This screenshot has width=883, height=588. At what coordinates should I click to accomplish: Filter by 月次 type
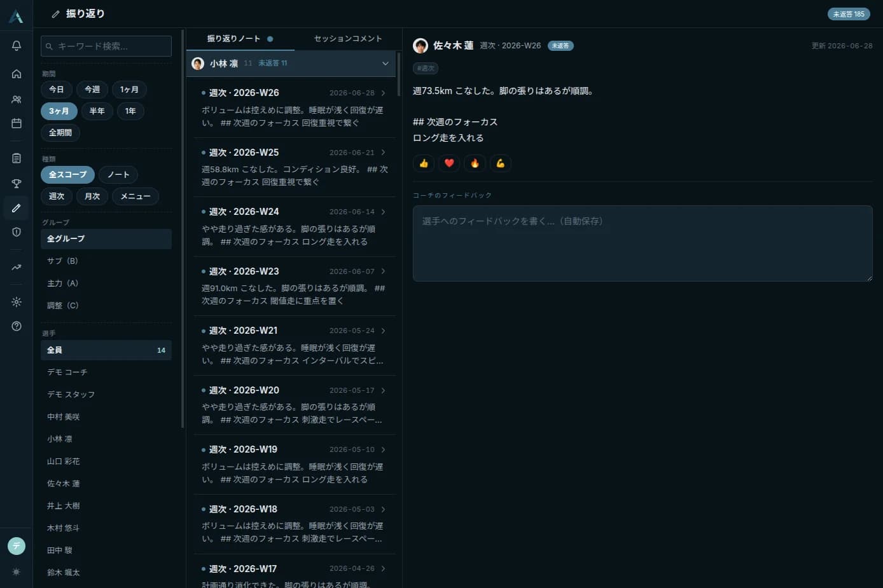click(x=92, y=196)
